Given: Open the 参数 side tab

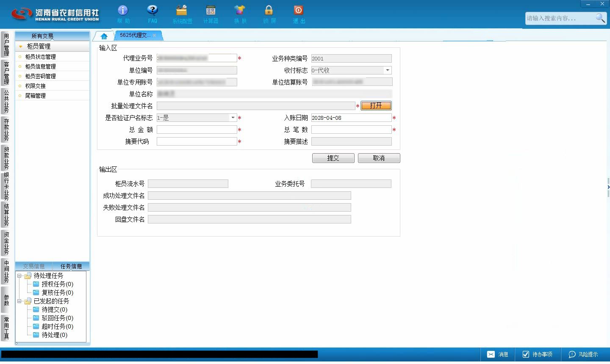Looking at the screenshot, I should 6,300.
